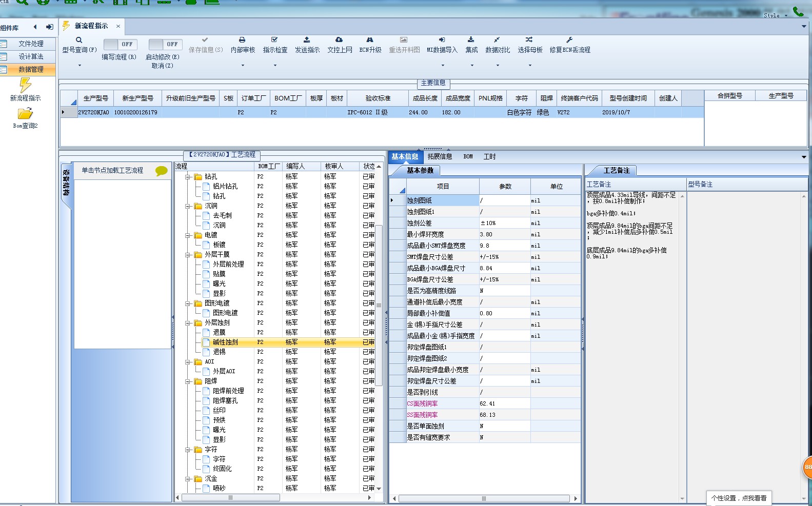The width and height of the screenshot is (812, 506).
Task: Open 新流程指示 lightning icon in sidebar
Action: 25,85
